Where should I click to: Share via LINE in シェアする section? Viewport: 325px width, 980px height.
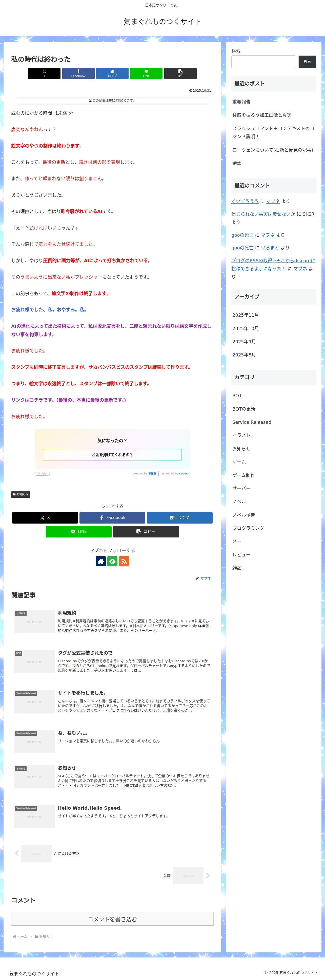point(79,531)
